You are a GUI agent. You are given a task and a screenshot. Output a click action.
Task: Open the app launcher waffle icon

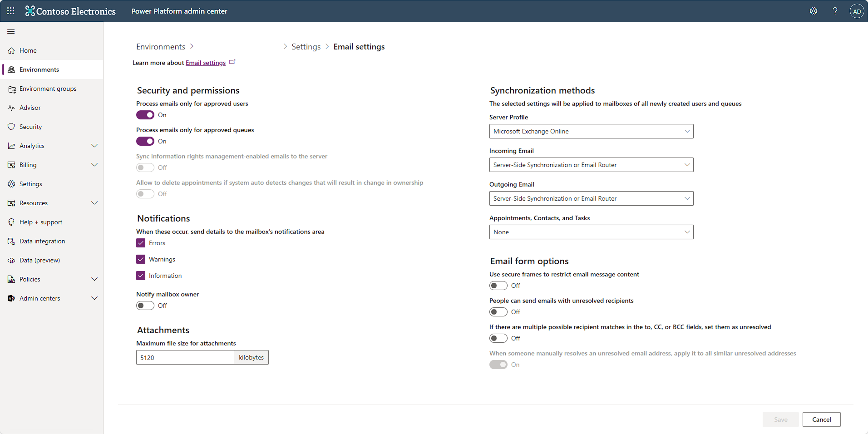click(x=11, y=11)
